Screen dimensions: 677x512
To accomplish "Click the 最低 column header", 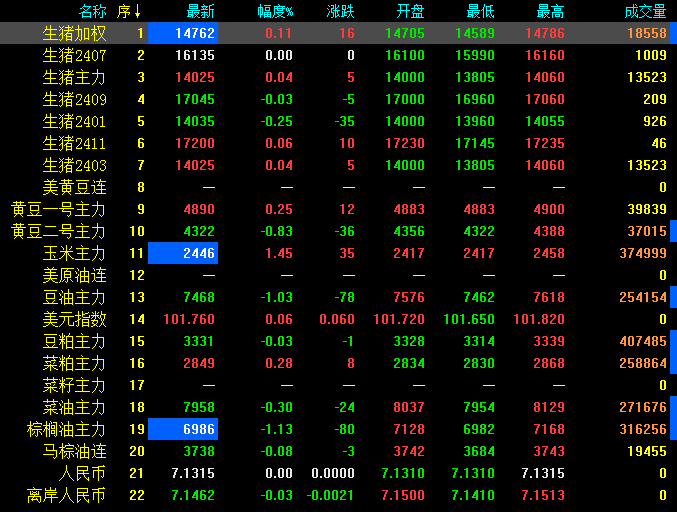I will pos(480,12).
